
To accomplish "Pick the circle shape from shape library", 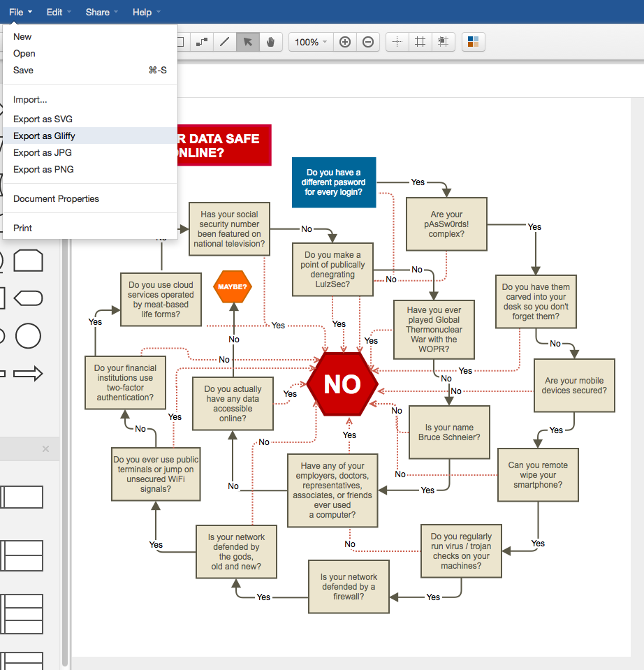I will tap(28, 335).
